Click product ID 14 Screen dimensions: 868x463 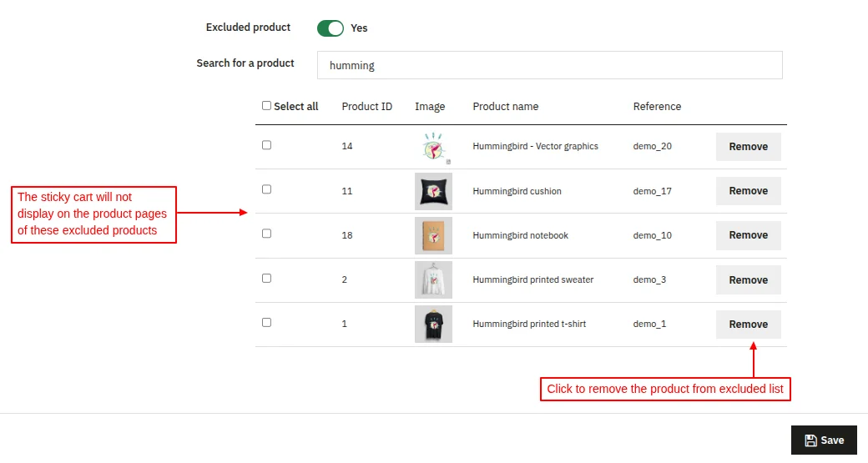(347, 147)
